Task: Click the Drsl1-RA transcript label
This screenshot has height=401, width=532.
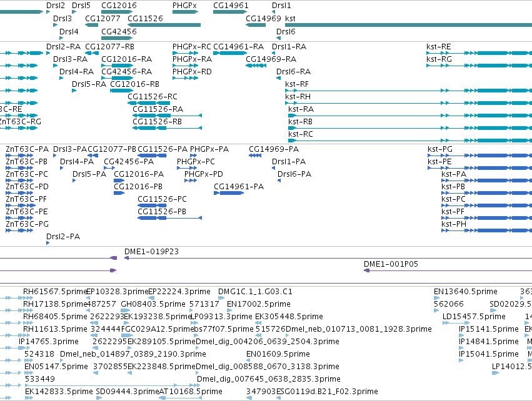Action: [289, 46]
